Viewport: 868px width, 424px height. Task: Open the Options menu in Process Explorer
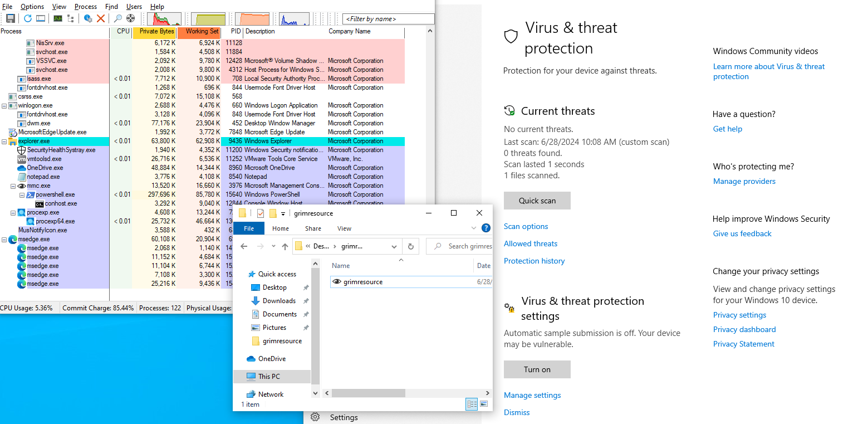(x=32, y=7)
